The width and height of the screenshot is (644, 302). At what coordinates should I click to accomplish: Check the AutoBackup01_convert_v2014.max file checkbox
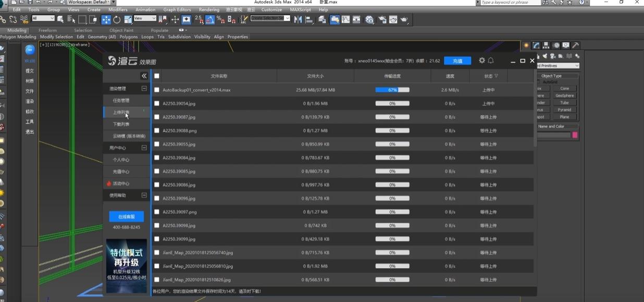tap(157, 90)
